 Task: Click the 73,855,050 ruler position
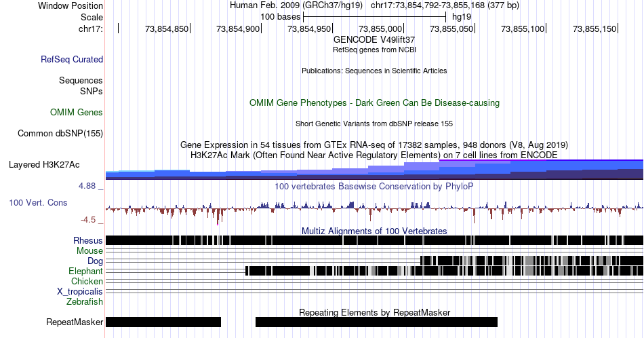(451, 29)
